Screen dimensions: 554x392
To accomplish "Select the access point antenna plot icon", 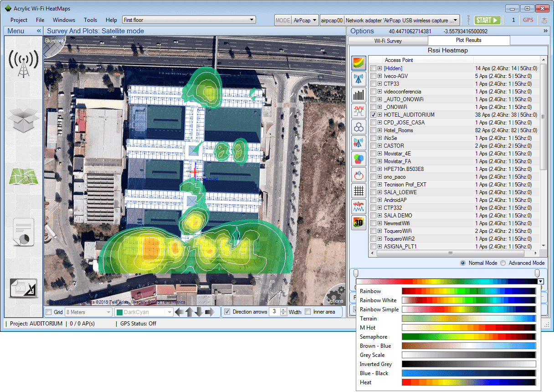I will 359,79.
